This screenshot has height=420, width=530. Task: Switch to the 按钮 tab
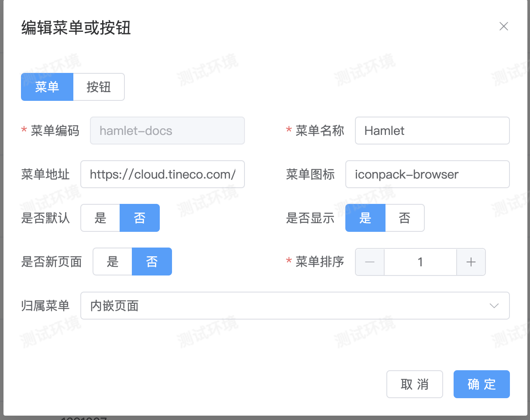click(x=99, y=87)
